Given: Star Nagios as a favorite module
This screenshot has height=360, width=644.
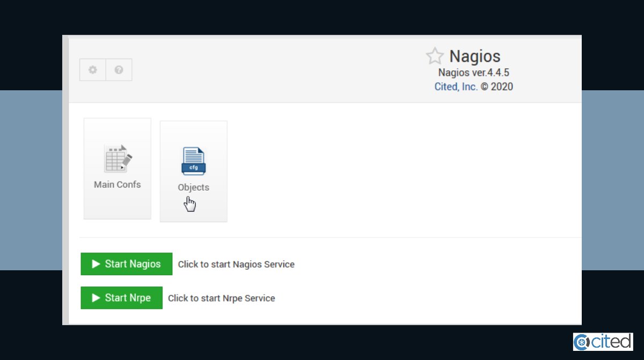Looking at the screenshot, I should [435, 56].
